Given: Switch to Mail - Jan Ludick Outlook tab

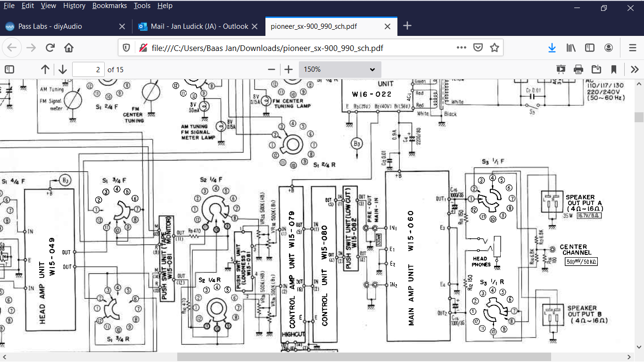Looking at the screenshot, I should 198,26.
